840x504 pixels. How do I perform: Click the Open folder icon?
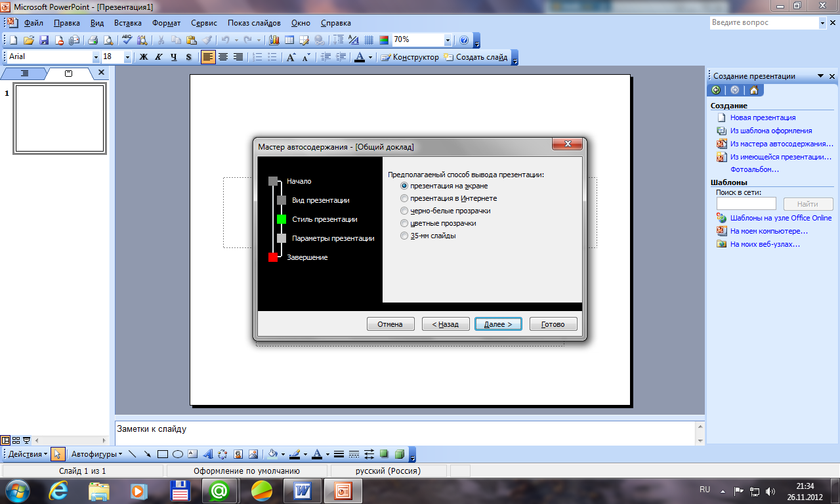pos(28,40)
